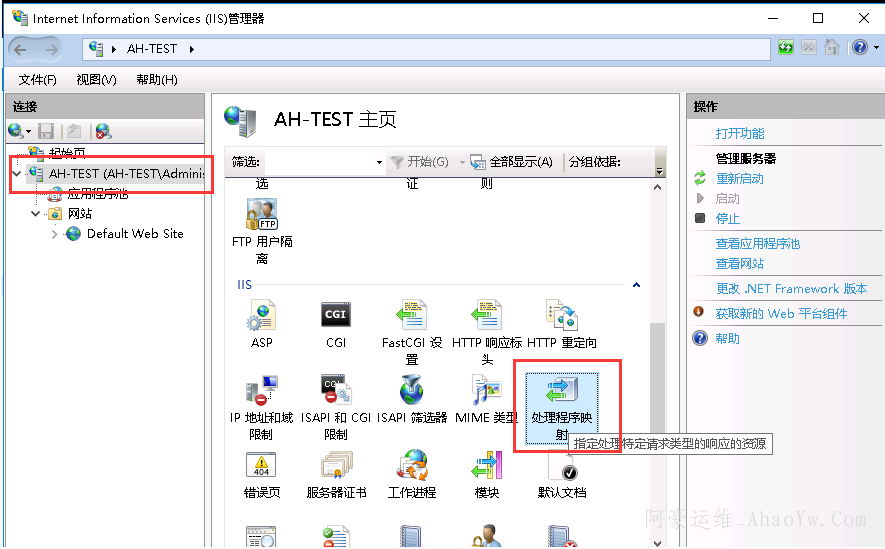The height and width of the screenshot is (549, 885).
Task: Select the 应用程序池 tree item
Action: tap(96, 194)
